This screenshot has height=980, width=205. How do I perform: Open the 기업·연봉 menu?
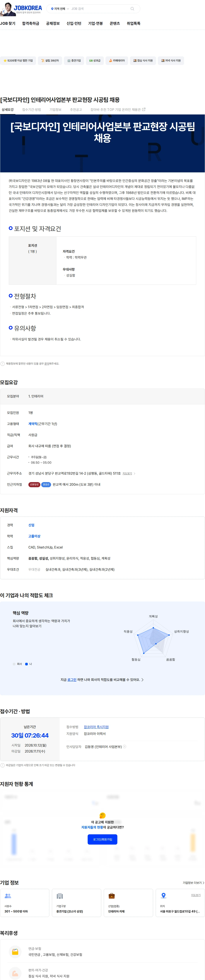click(x=95, y=23)
